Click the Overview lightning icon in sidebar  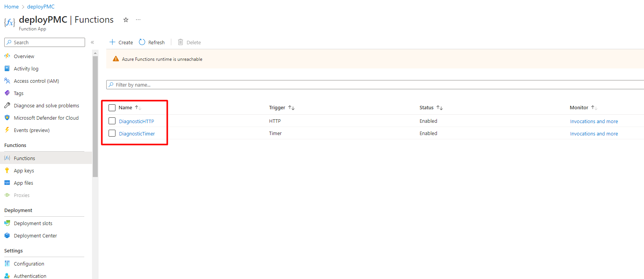click(7, 56)
